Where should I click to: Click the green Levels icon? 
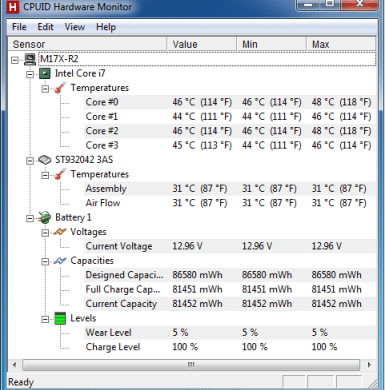(60, 319)
